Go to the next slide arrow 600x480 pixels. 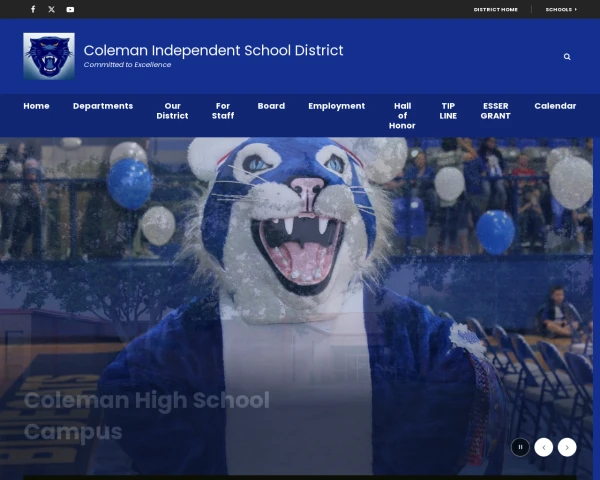click(567, 447)
